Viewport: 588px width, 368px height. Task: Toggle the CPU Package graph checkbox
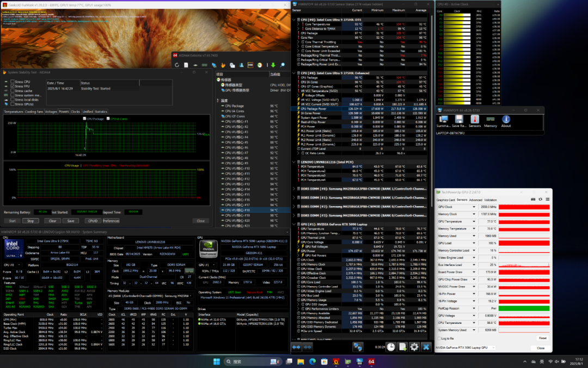(84, 119)
